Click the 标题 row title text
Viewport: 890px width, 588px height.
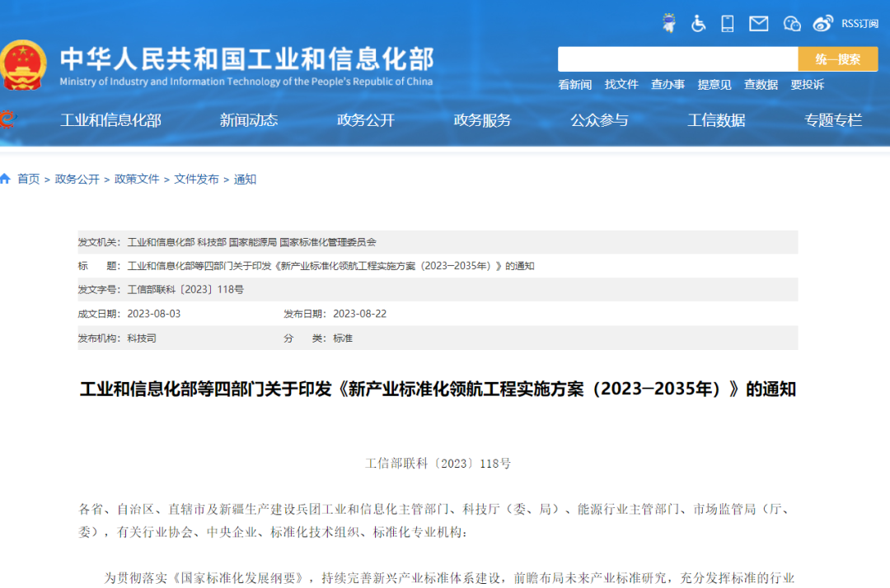330,266
